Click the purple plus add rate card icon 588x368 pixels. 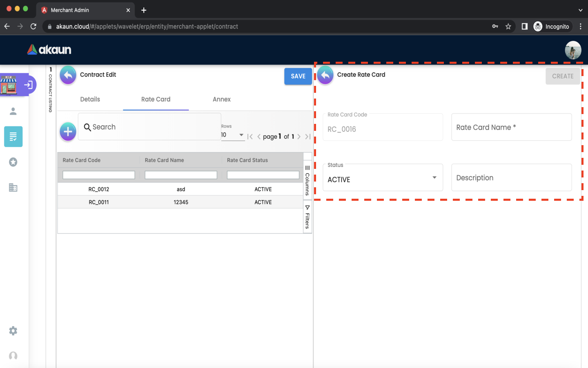tap(68, 132)
